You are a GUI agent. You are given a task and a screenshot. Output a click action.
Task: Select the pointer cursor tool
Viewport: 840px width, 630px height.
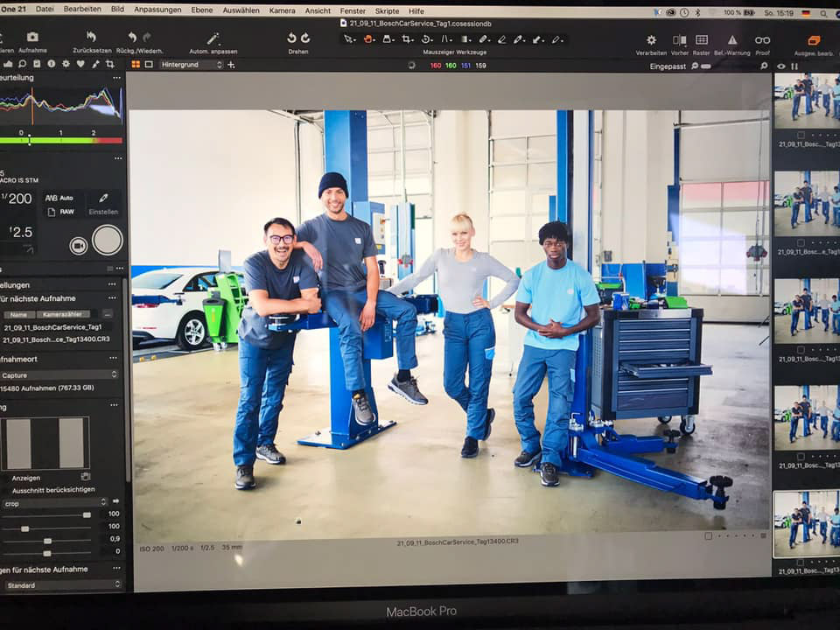349,39
